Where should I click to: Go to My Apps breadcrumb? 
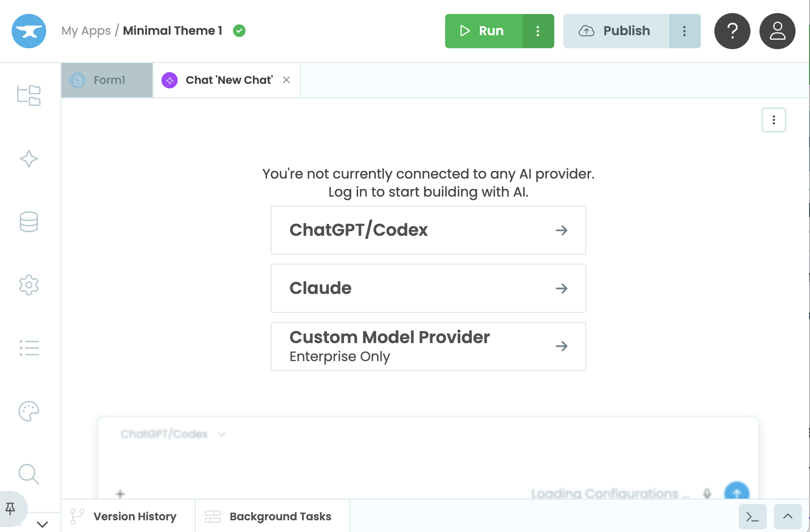pos(86,31)
